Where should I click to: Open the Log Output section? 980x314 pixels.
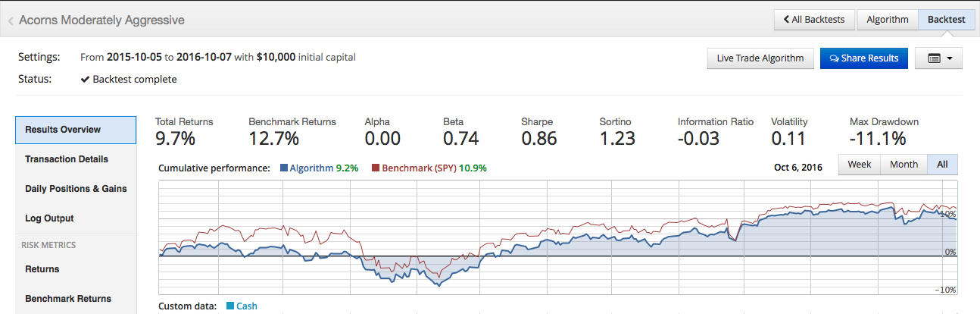coord(49,218)
